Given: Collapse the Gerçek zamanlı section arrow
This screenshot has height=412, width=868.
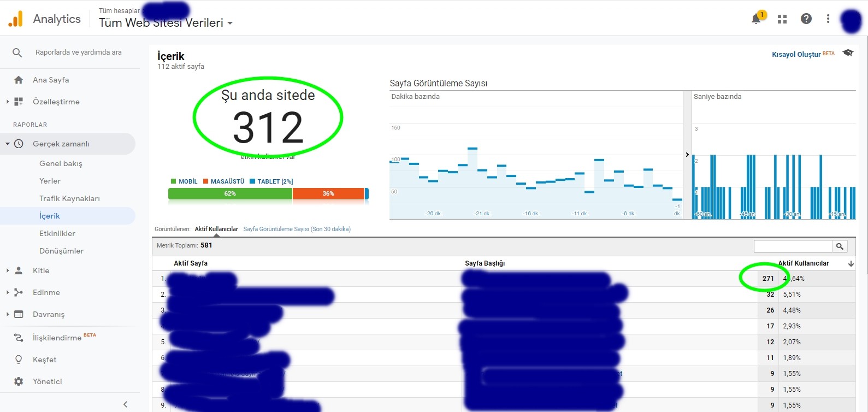Looking at the screenshot, I should click(x=7, y=144).
